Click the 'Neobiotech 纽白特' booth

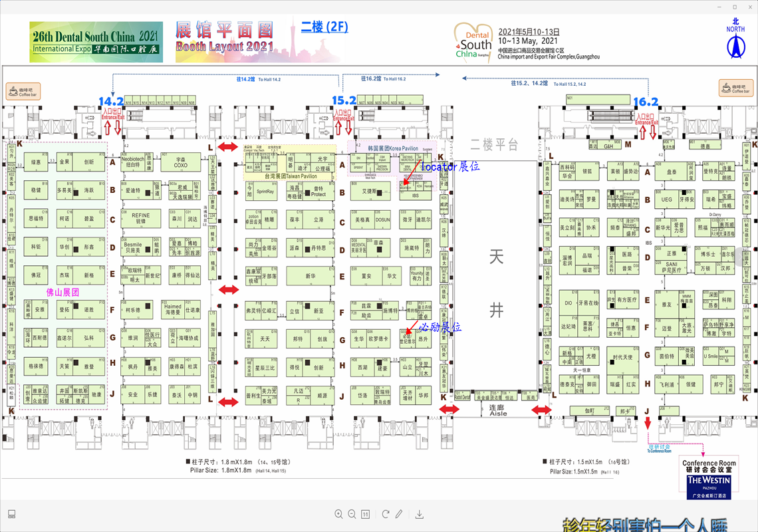tap(132, 162)
